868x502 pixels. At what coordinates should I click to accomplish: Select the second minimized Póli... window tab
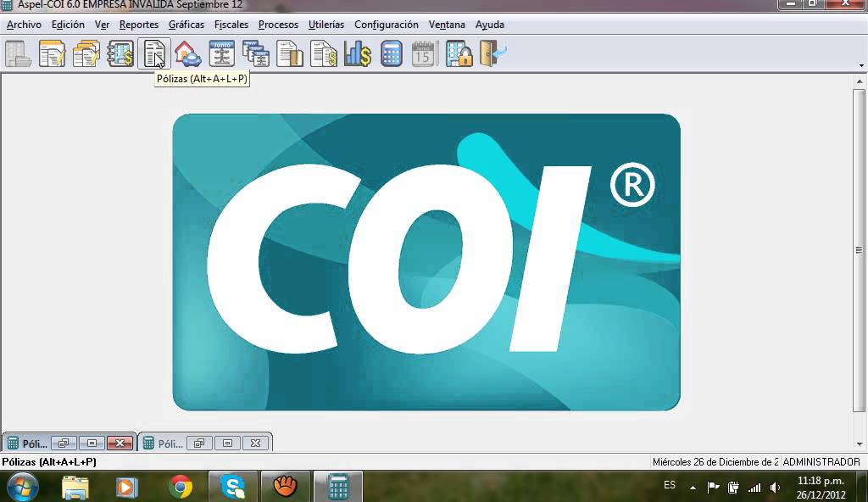point(163,443)
